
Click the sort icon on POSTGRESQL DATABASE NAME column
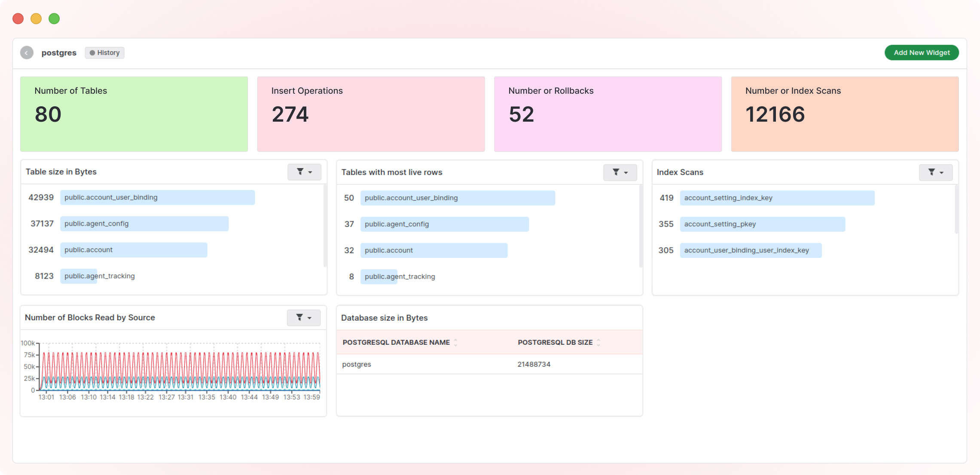tap(455, 343)
